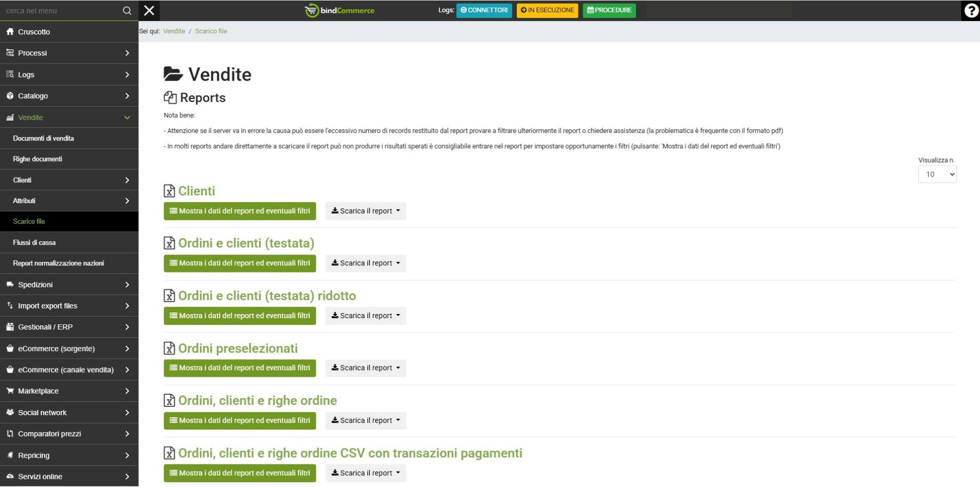Click the bindCommerce cart logo
980x487 pixels.
[x=311, y=10]
